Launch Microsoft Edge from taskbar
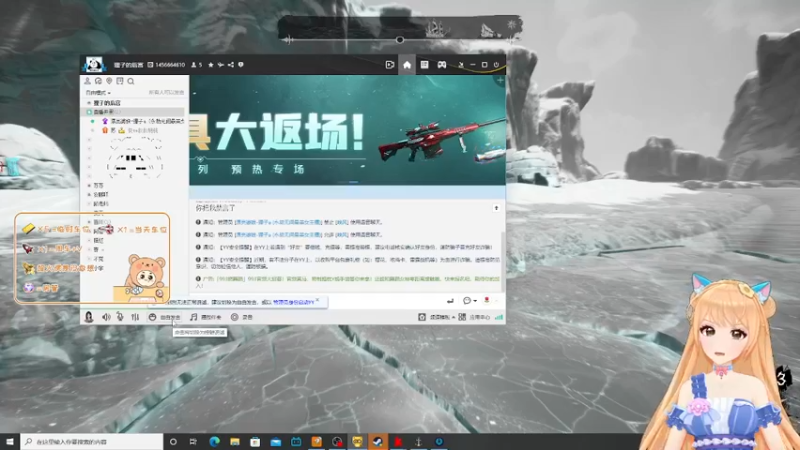 [214, 442]
